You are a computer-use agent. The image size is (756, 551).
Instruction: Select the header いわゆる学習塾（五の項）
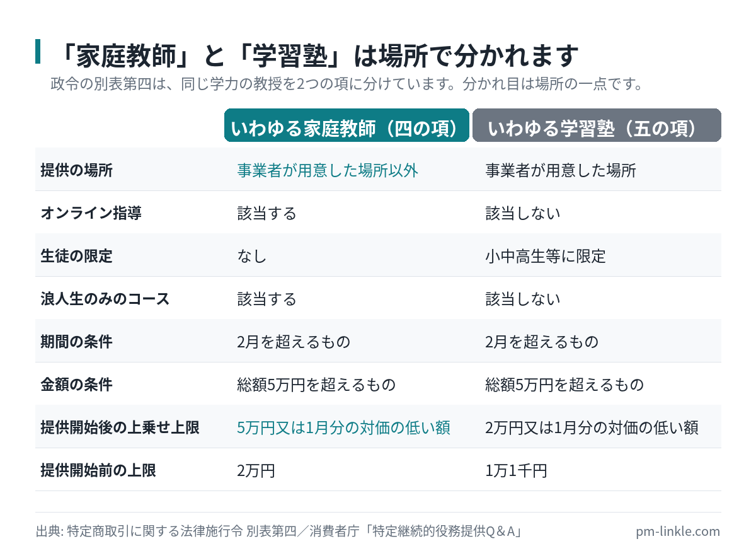click(x=597, y=125)
